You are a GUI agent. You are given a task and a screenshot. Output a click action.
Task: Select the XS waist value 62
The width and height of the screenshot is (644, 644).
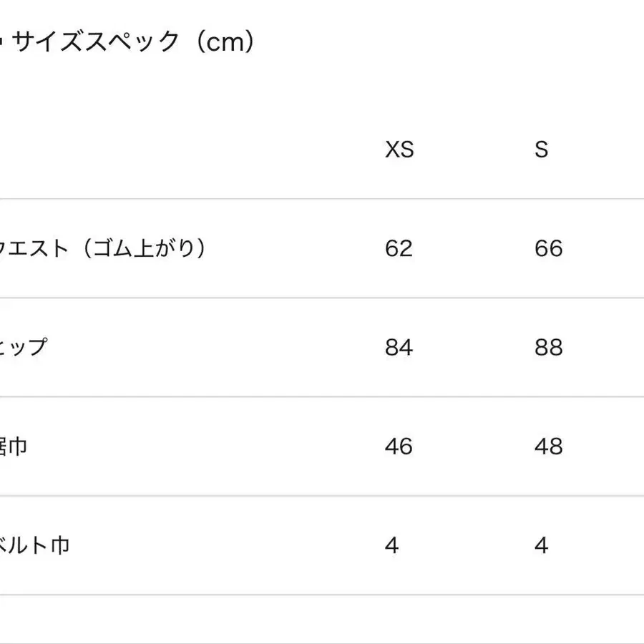[399, 249]
